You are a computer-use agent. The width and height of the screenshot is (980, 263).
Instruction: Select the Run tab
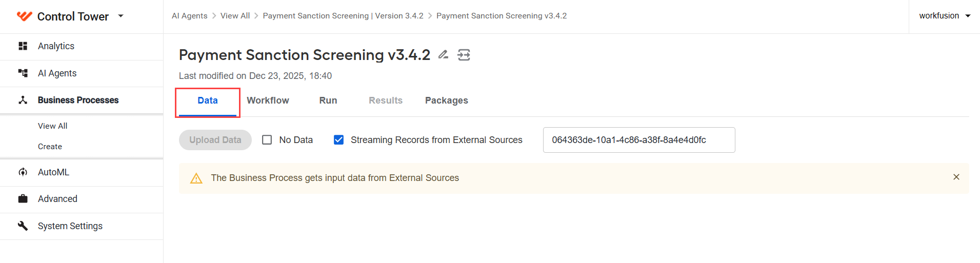pos(328,100)
